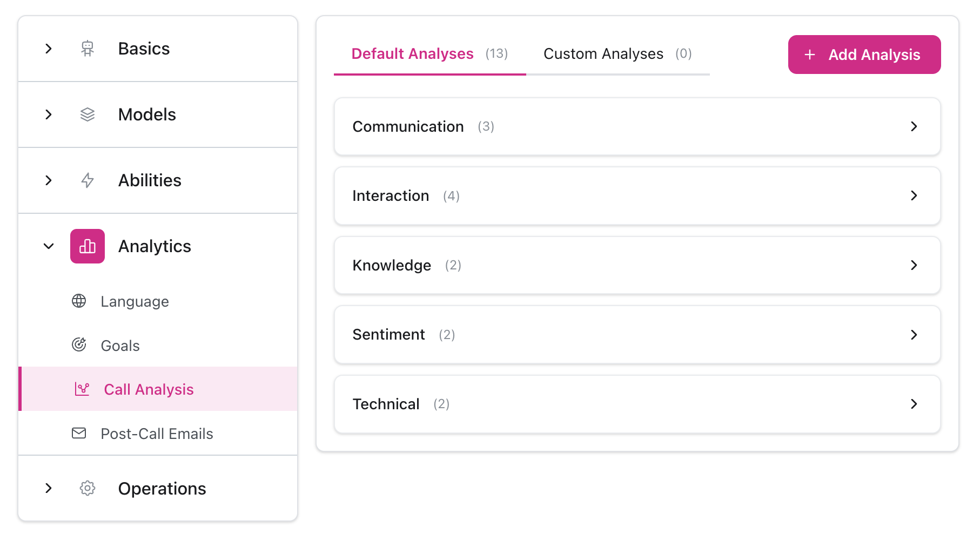The image size is (980, 541).
Task: Click the Models layers icon
Action: [x=87, y=114]
